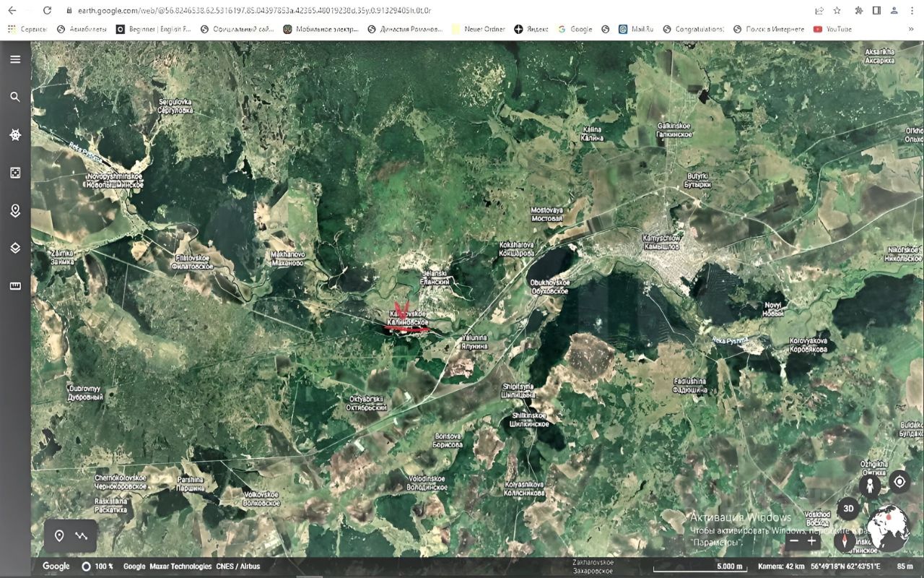Open the Google bookmark
Viewport: 924px width, 578px height.
tap(575, 30)
